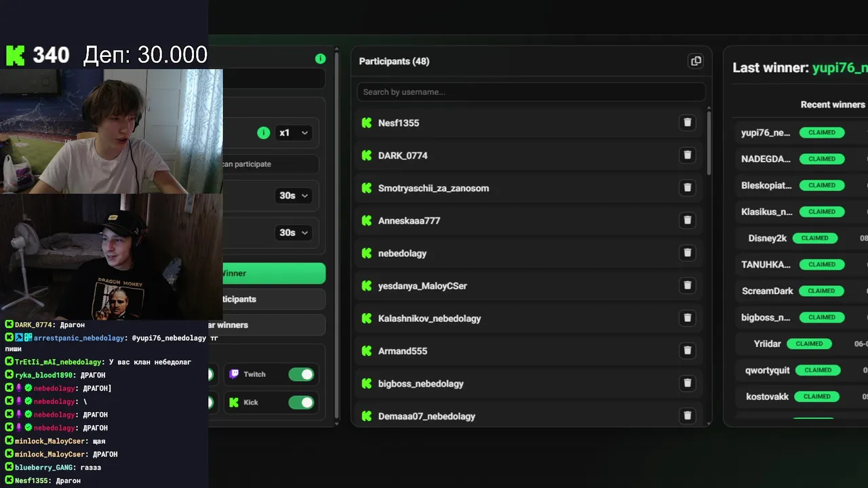This screenshot has height=488, width=868.
Task: Click CLAIMED badge next to Yriidar
Action: click(x=809, y=344)
